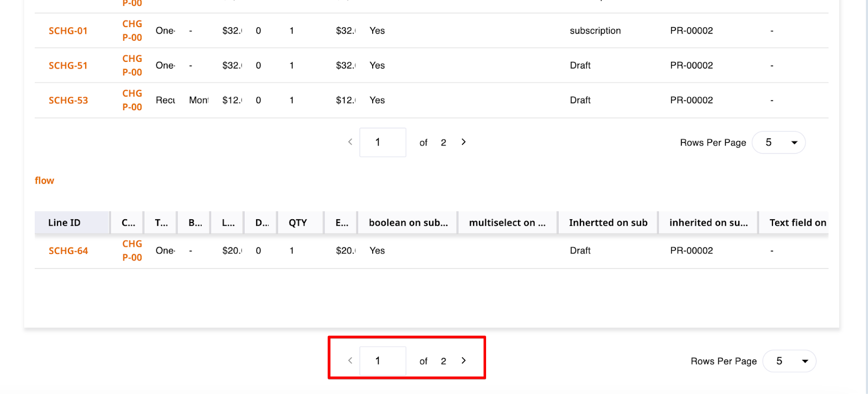868x394 pixels.
Task: Open the SCHG-64 line link
Action: pos(68,251)
